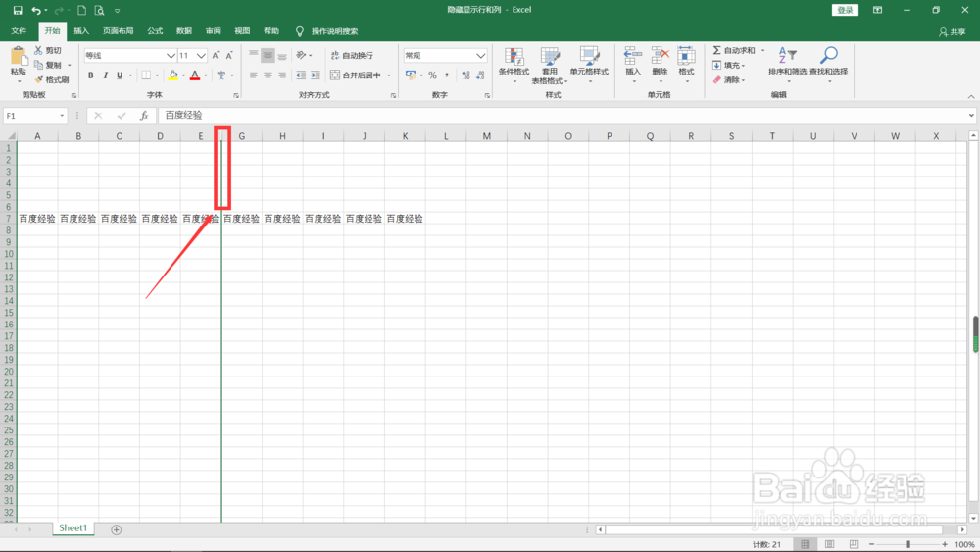Undo the last action
Image resolution: width=980 pixels, height=552 pixels.
[x=36, y=10]
